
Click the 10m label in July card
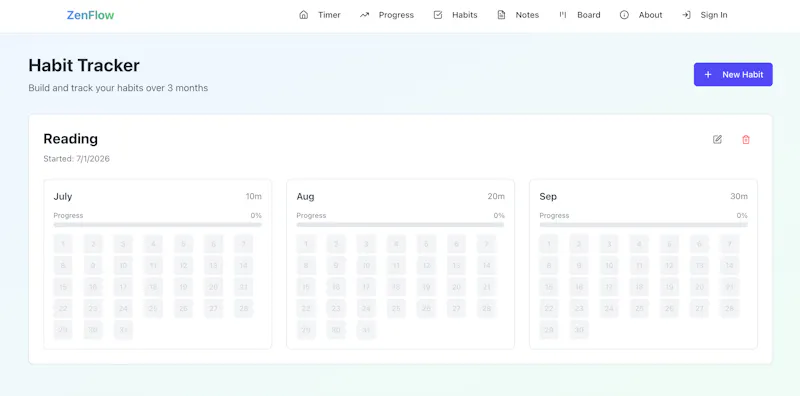tap(254, 196)
